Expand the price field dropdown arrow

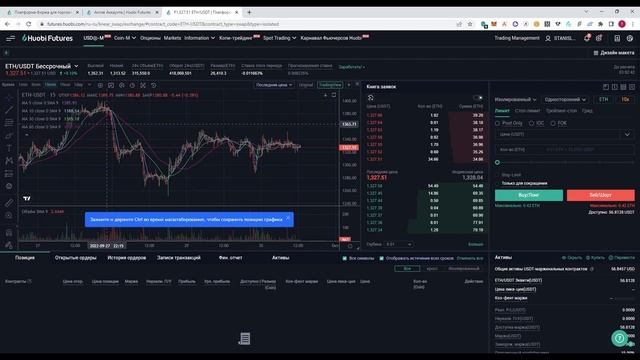point(627,134)
